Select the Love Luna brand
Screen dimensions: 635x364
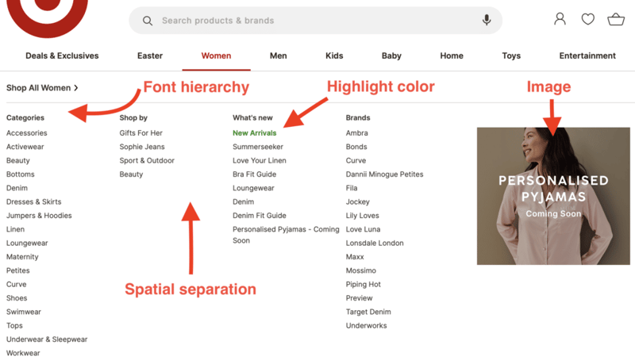point(363,229)
